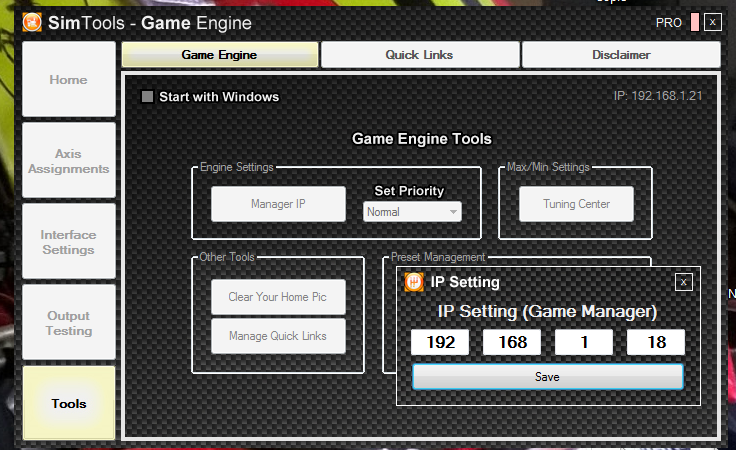Click the Game Engine Tools heading
This screenshot has height=450, width=736.
(x=422, y=139)
